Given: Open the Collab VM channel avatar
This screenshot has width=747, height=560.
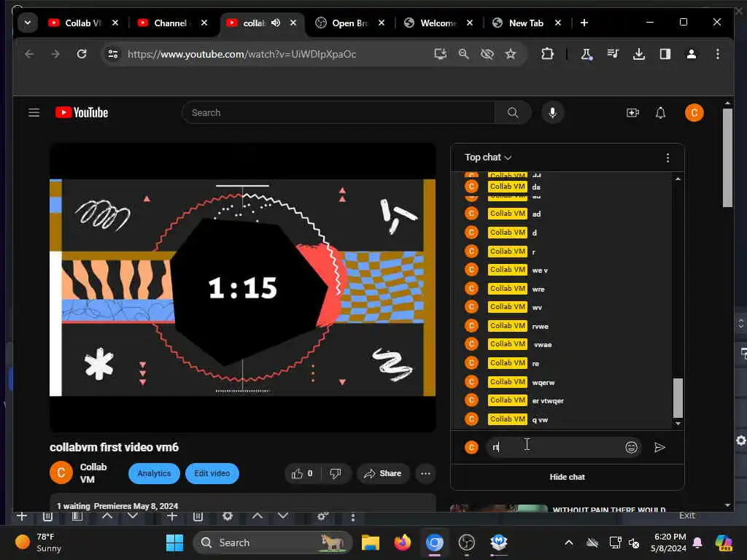Looking at the screenshot, I should click(61, 472).
